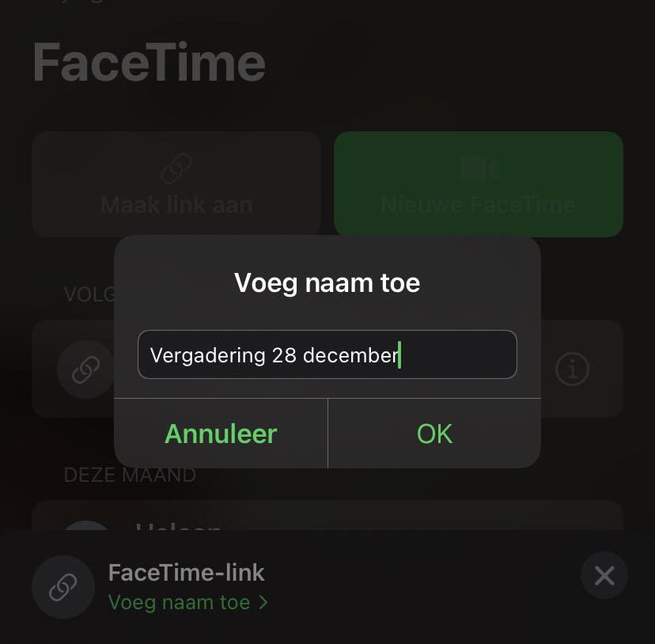
Task: Start a call with Nieuwe FaceTime
Action: click(478, 184)
